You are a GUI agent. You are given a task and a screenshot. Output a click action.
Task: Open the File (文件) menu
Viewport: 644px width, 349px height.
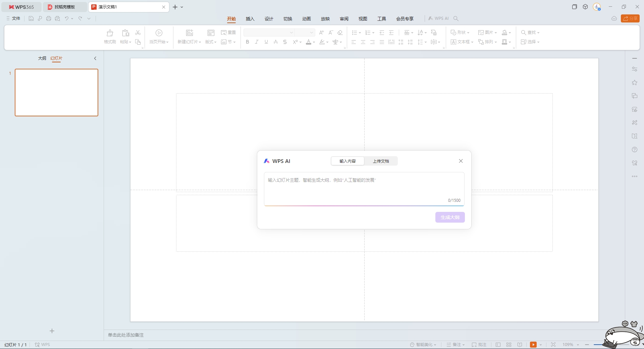[13, 18]
